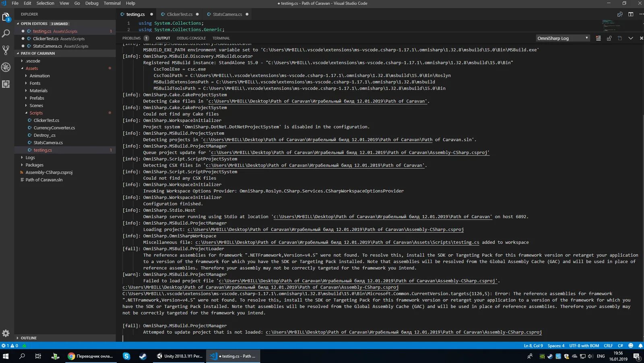
Task: Switch to the Terminal panel tab
Action: [x=221, y=38]
